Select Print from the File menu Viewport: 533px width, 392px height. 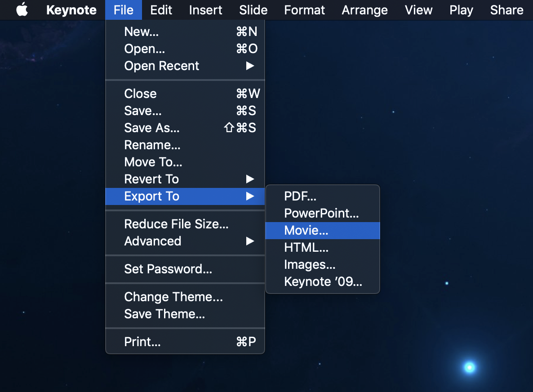tap(142, 342)
